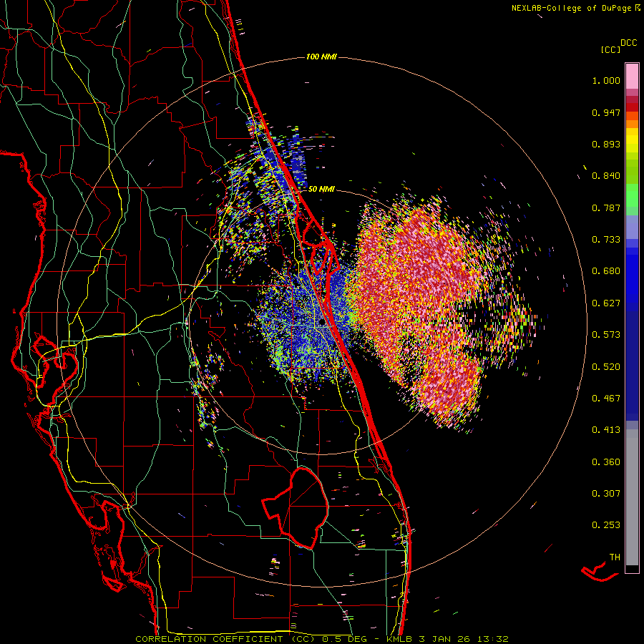Click the [CC] unit label above color bar
644x644 pixels.
(611, 49)
